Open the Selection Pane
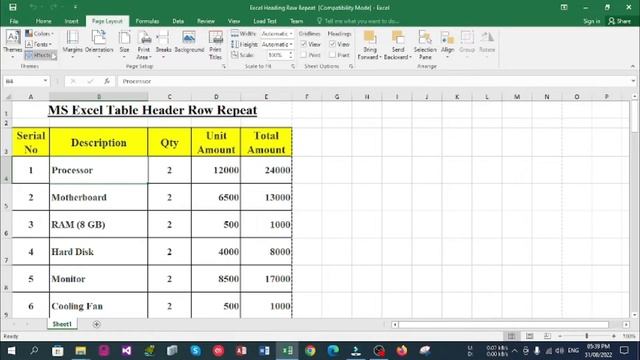 pos(425,45)
